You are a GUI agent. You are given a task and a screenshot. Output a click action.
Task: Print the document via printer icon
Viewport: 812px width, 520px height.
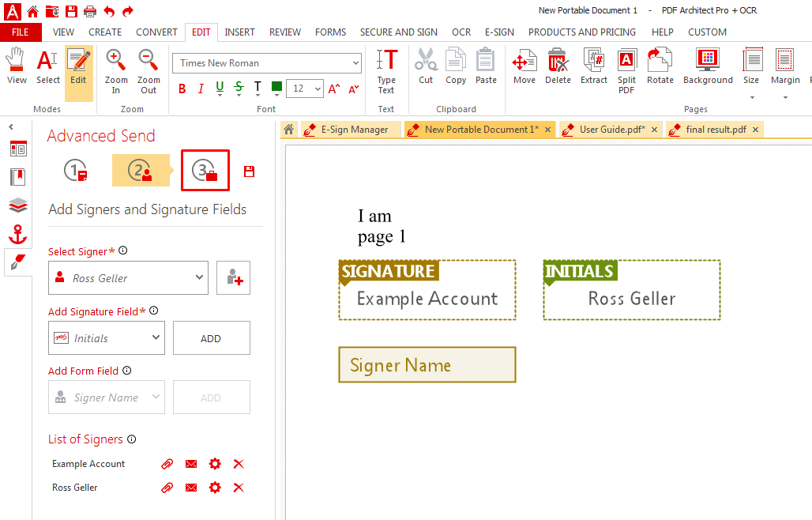[90, 11]
